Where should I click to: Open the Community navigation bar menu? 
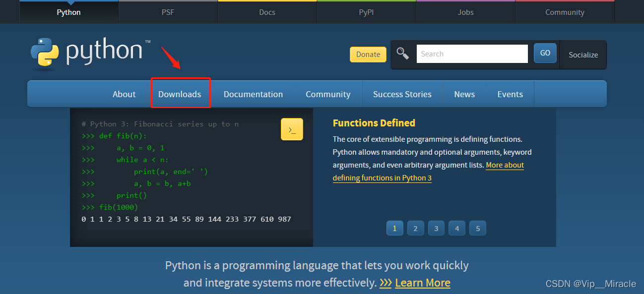(x=328, y=94)
